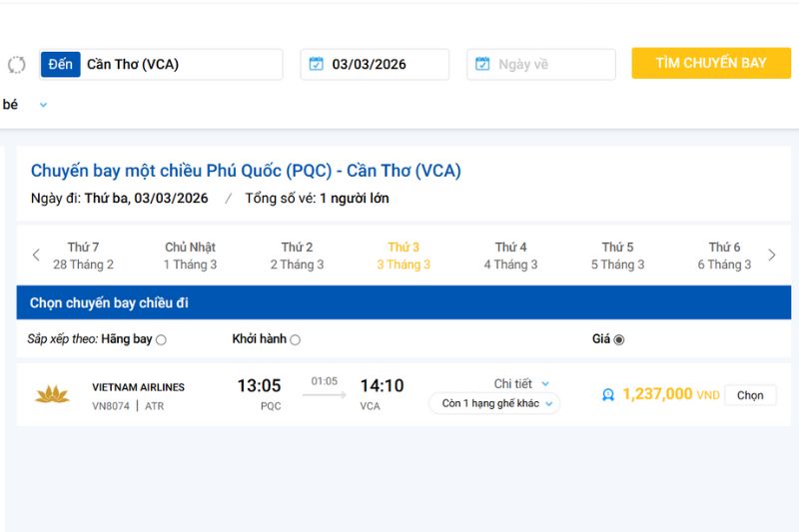The width and height of the screenshot is (799, 532).
Task: Click the blue reward badge icon beside price
Action: pyautogui.click(x=608, y=394)
